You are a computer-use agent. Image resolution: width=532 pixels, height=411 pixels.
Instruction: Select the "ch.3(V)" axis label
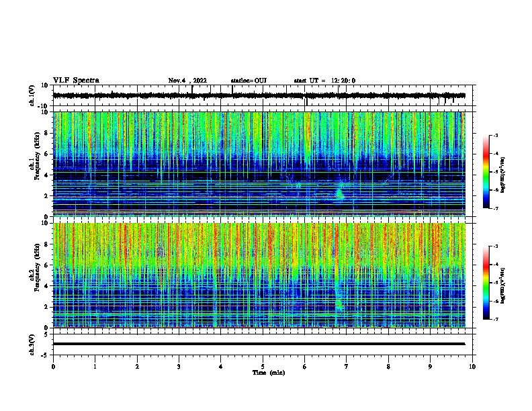(x=32, y=345)
